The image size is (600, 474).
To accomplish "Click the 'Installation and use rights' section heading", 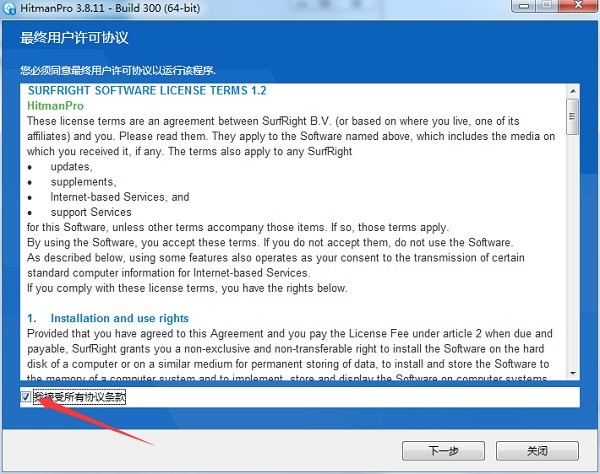I will click(x=119, y=318).
